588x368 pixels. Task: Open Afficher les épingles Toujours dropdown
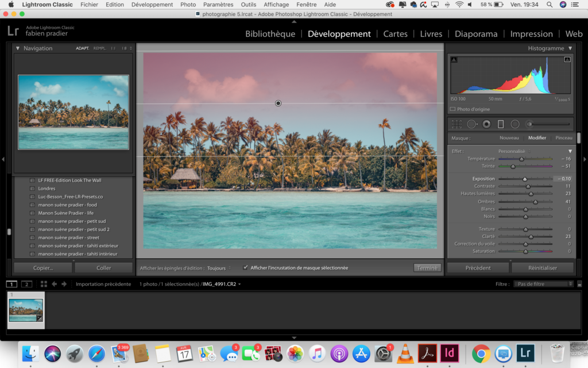pos(219,268)
